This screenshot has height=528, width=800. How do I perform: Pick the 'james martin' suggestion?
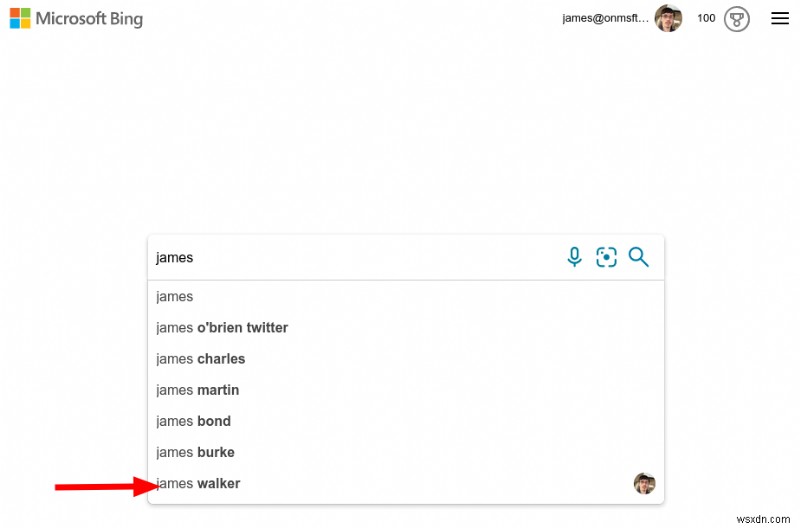point(406,390)
